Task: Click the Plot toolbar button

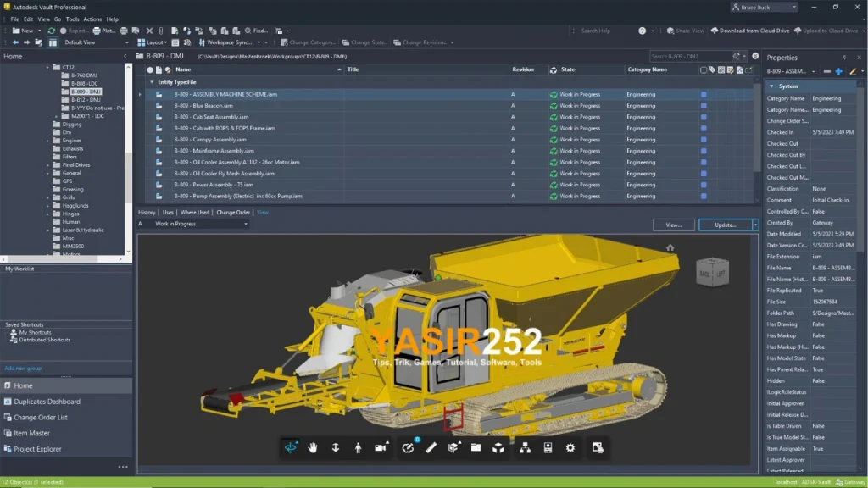Action: [x=103, y=31]
